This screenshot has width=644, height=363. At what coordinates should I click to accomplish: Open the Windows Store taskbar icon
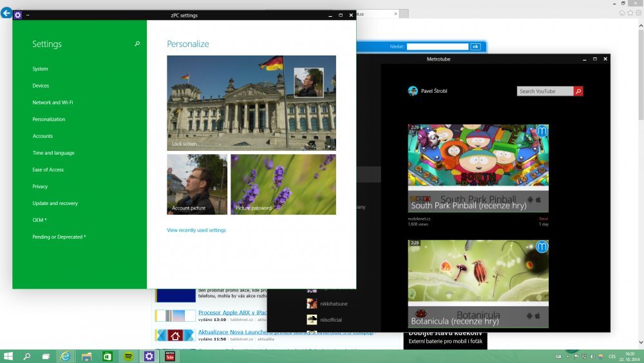click(107, 357)
